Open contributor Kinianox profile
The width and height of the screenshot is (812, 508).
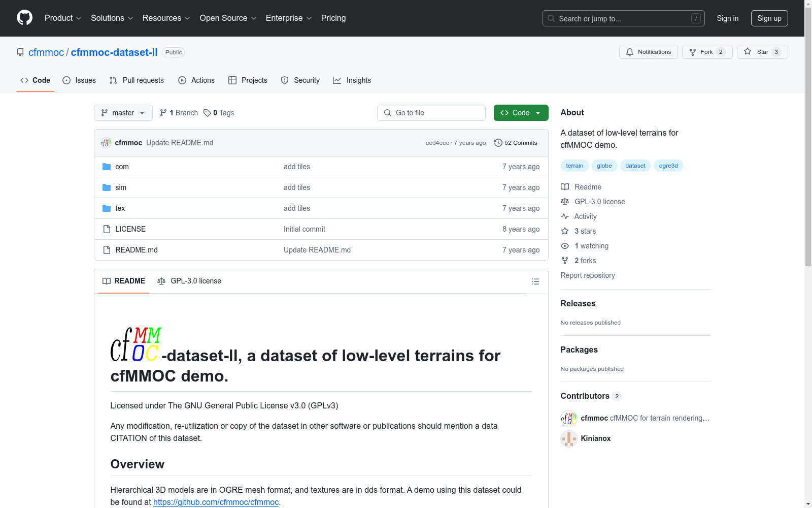596,438
